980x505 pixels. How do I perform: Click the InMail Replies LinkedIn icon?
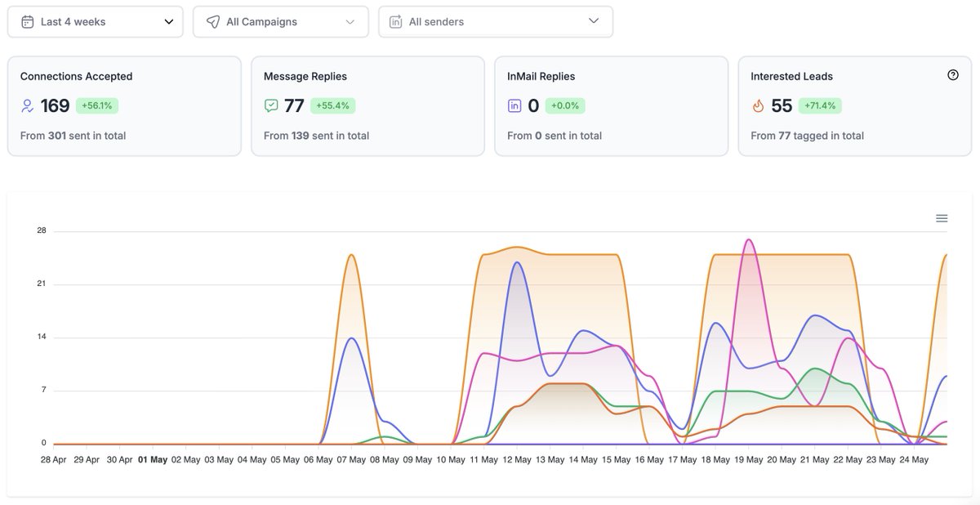(x=514, y=105)
